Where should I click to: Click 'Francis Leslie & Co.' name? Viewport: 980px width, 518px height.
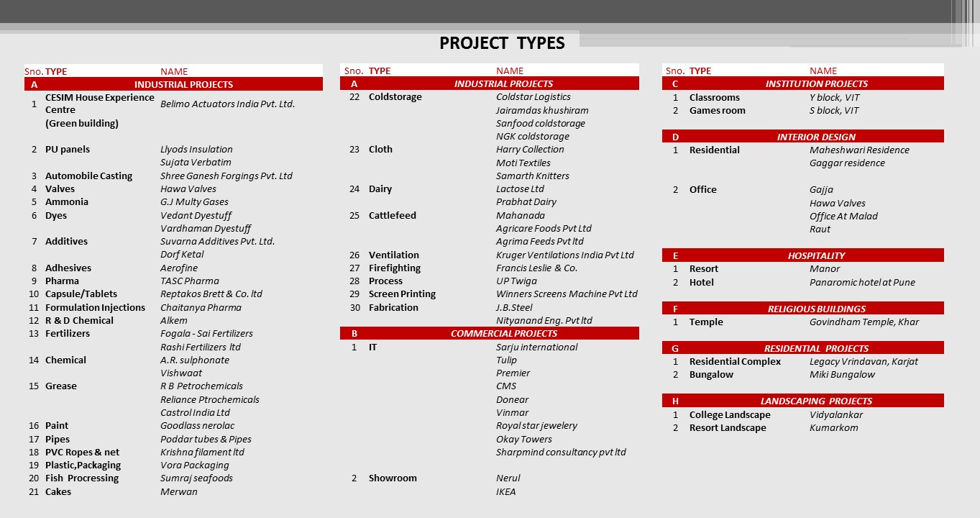537,268
